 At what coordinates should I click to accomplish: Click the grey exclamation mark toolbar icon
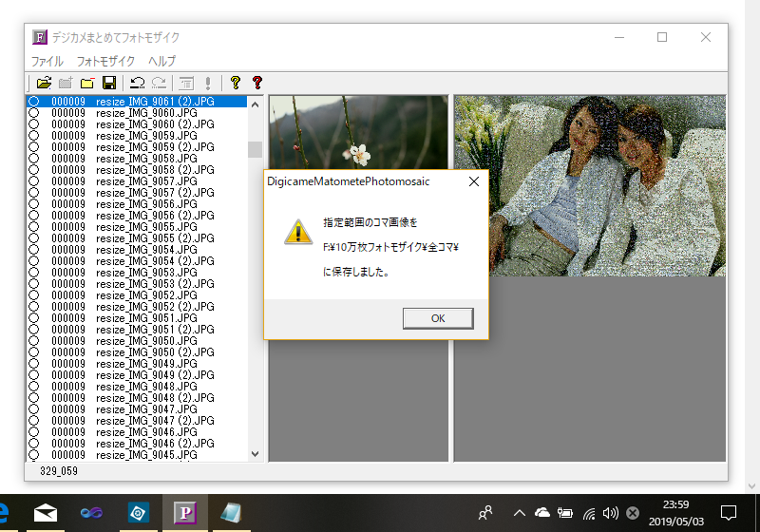(208, 83)
